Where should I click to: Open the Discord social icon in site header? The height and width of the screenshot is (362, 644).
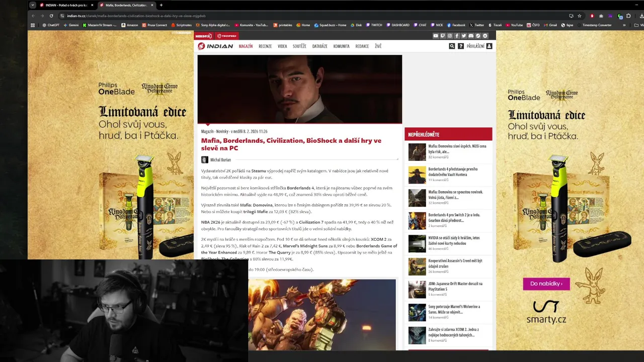pyautogui.click(x=471, y=36)
